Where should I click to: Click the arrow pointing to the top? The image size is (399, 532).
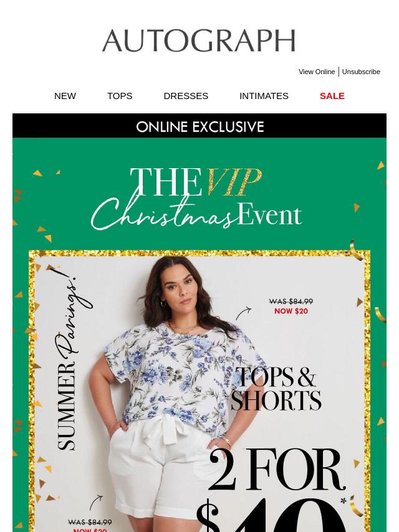coord(243,313)
